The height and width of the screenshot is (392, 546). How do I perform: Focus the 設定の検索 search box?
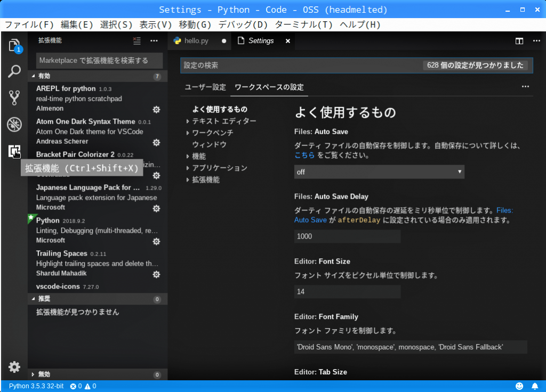pos(357,66)
